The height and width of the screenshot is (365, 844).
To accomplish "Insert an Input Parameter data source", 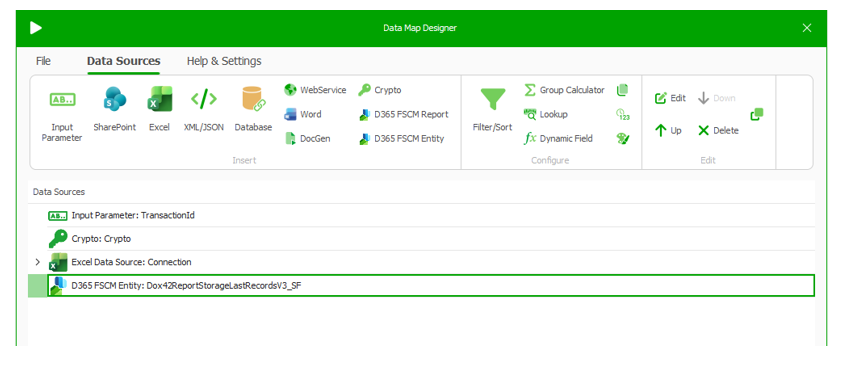I will 62,115.
